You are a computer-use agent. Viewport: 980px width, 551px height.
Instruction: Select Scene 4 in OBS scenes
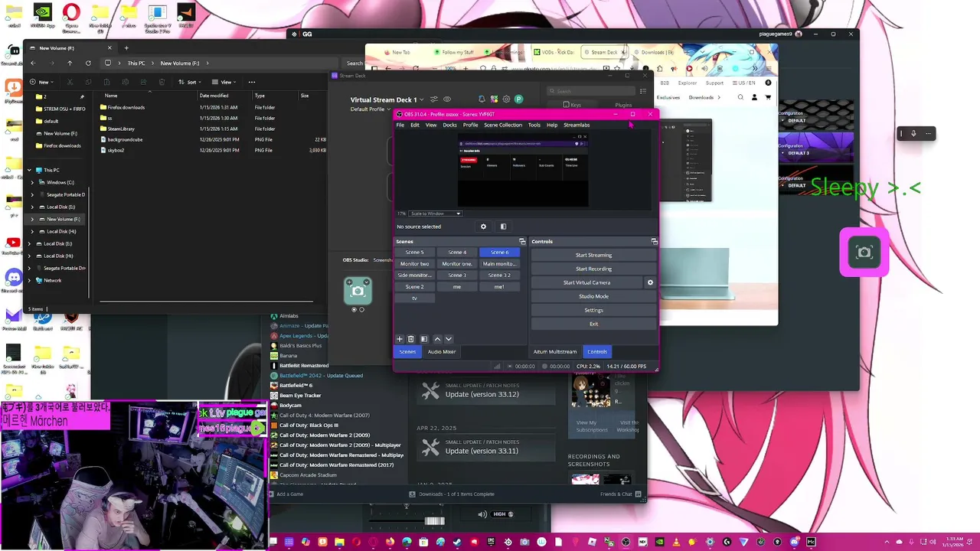point(457,253)
